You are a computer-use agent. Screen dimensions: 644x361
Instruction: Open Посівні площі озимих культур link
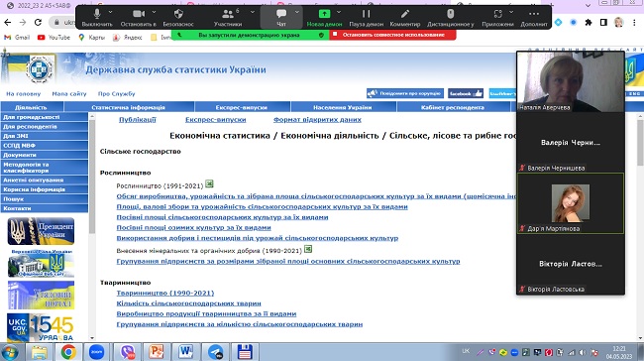[194, 227]
